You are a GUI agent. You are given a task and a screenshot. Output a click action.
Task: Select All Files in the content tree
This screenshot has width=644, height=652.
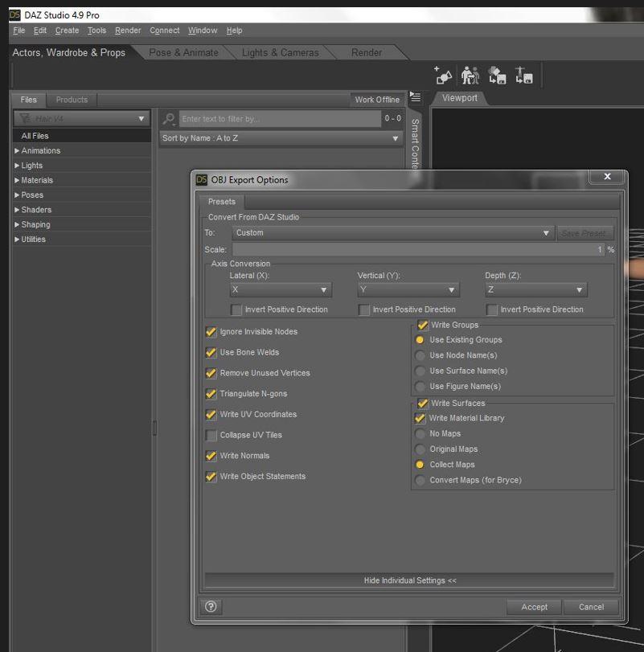click(82, 136)
